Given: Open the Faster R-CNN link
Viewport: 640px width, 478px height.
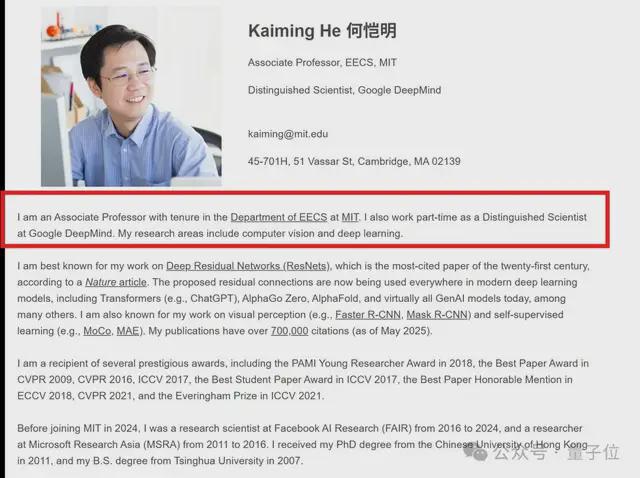Looking at the screenshot, I should [368, 315].
